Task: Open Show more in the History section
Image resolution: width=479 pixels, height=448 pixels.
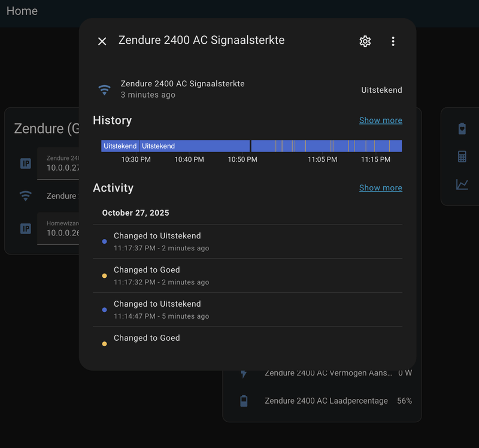Action: [381, 120]
